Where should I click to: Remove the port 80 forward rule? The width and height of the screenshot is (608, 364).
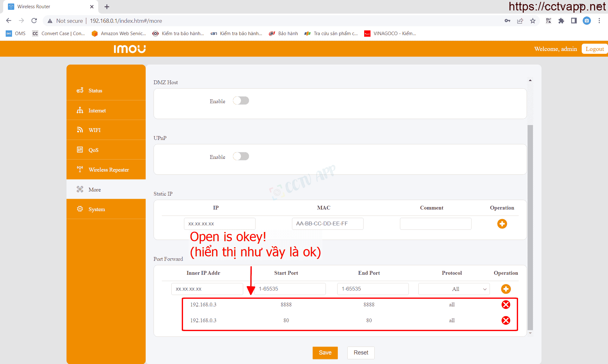click(x=506, y=320)
